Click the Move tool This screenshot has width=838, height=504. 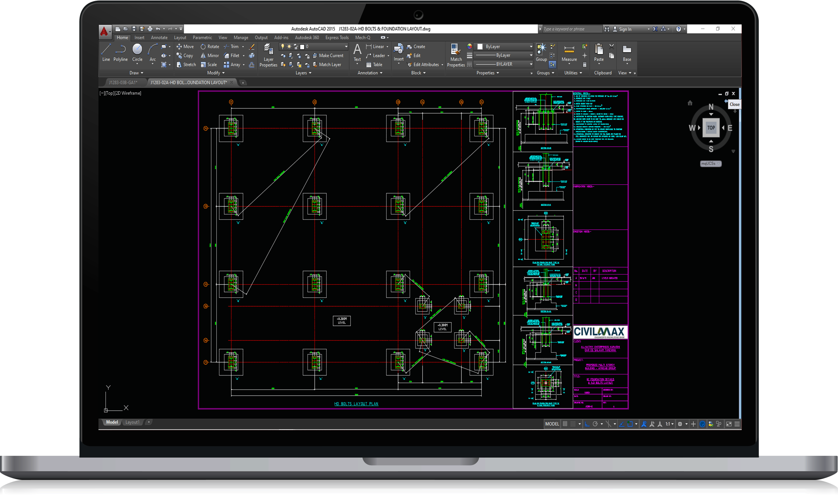click(x=185, y=46)
